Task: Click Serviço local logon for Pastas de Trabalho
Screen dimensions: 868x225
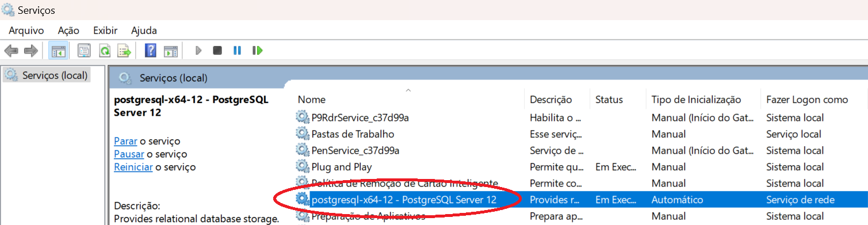Action: (x=794, y=134)
